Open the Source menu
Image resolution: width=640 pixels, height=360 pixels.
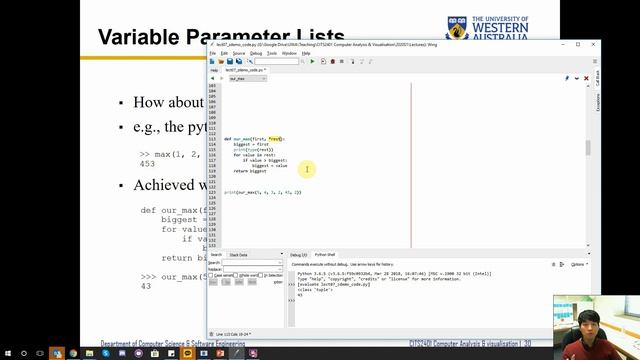239,53
